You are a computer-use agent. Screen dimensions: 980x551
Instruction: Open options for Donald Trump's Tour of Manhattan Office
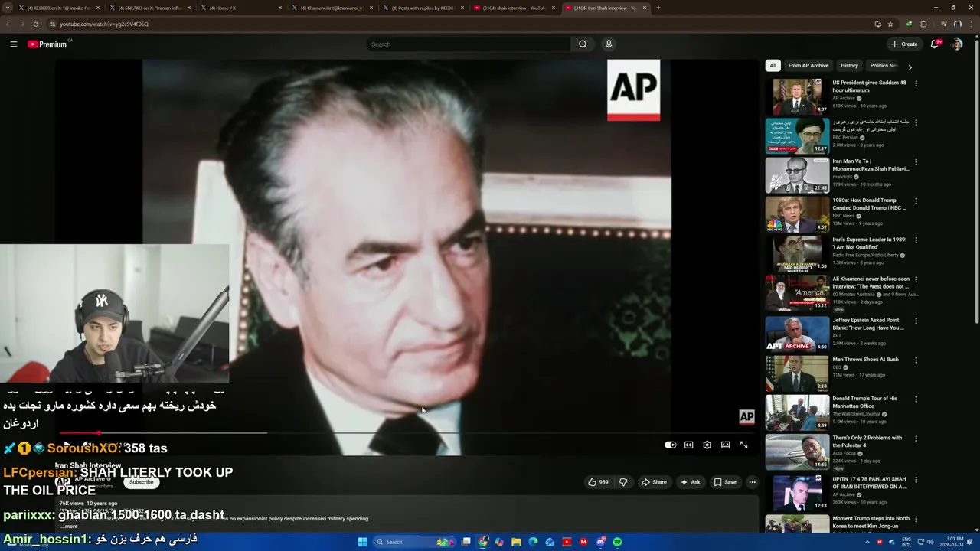[x=916, y=399]
